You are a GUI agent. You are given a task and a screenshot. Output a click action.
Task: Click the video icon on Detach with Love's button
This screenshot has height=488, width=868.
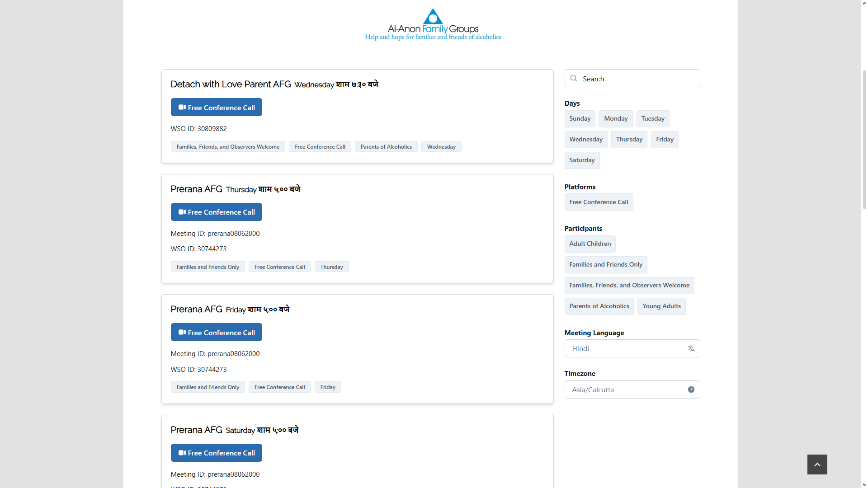click(x=182, y=108)
